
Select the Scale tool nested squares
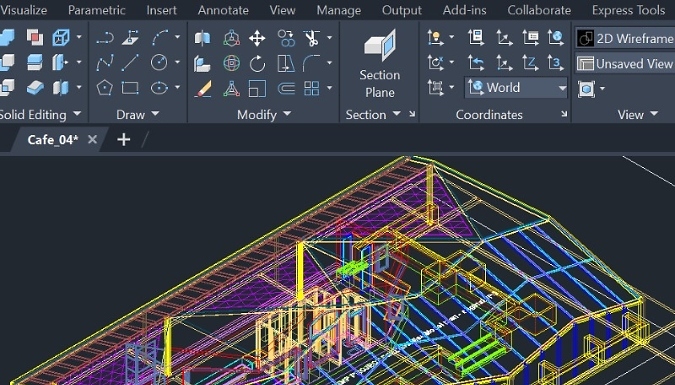tap(257, 88)
